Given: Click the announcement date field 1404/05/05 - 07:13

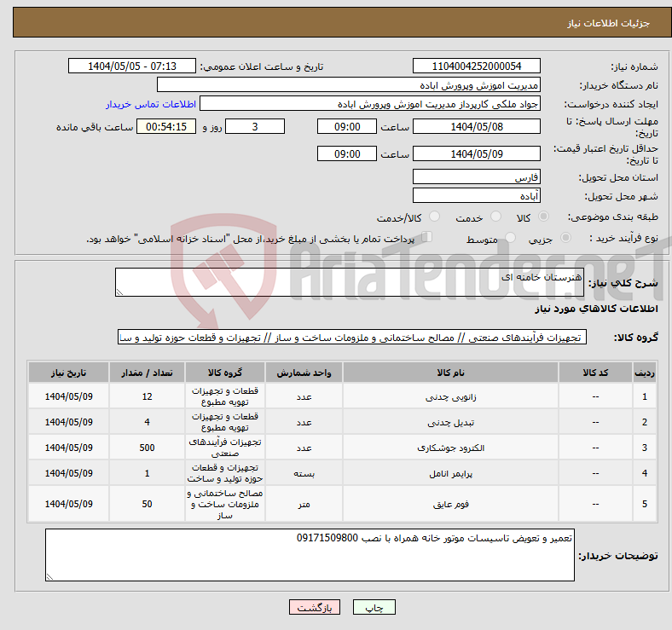Looking at the screenshot, I should click(132, 66).
